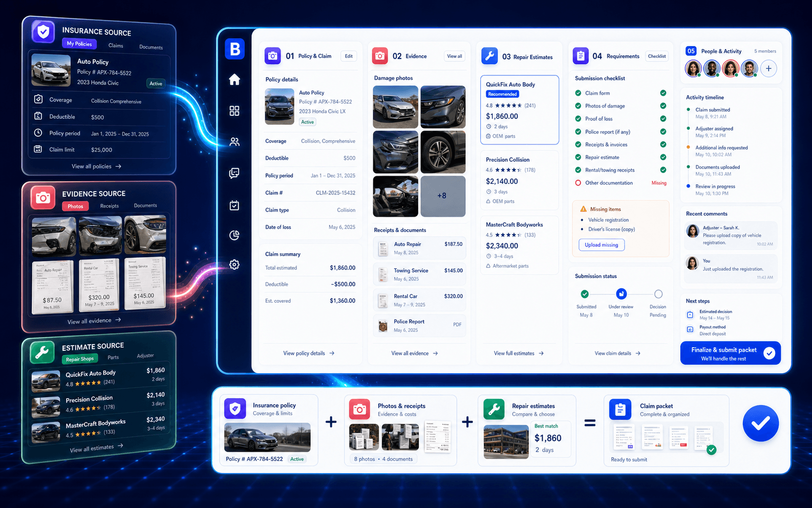Expand View policy details arrow
The height and width of the screenshot is (508, 812).
[332, 353]
